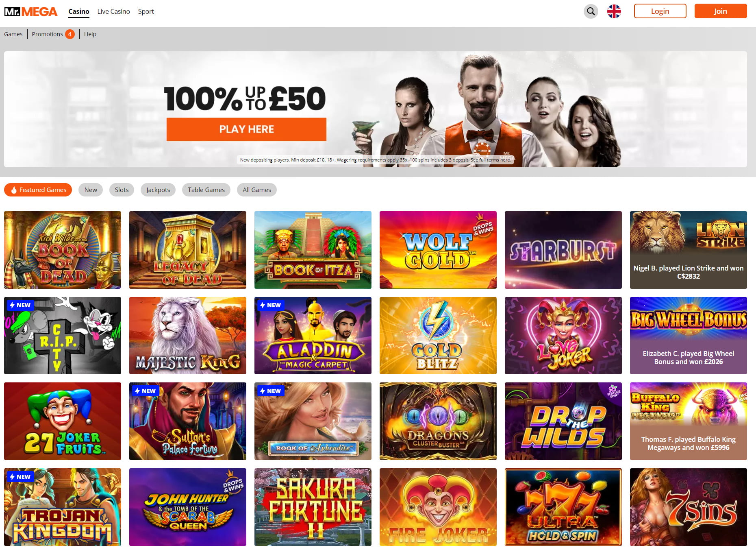
Task: Select the Jackpots filter
Action: click(158, 190)
